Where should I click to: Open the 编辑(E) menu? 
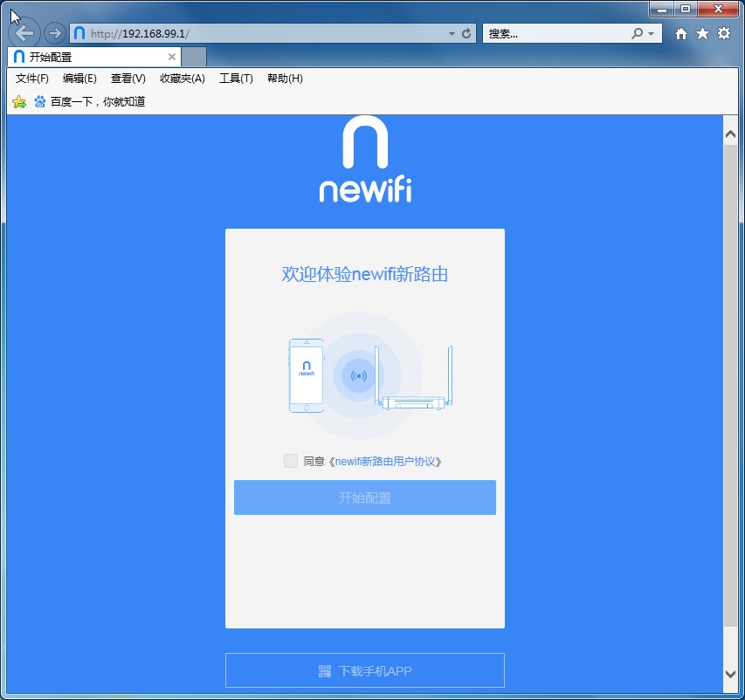tap(79, 79)
